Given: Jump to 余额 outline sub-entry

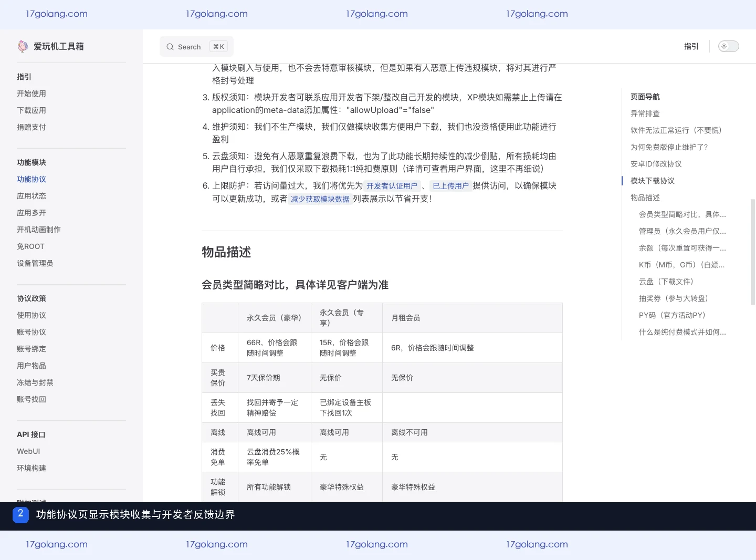Looking at the screenshot, I should pos(682,248).
